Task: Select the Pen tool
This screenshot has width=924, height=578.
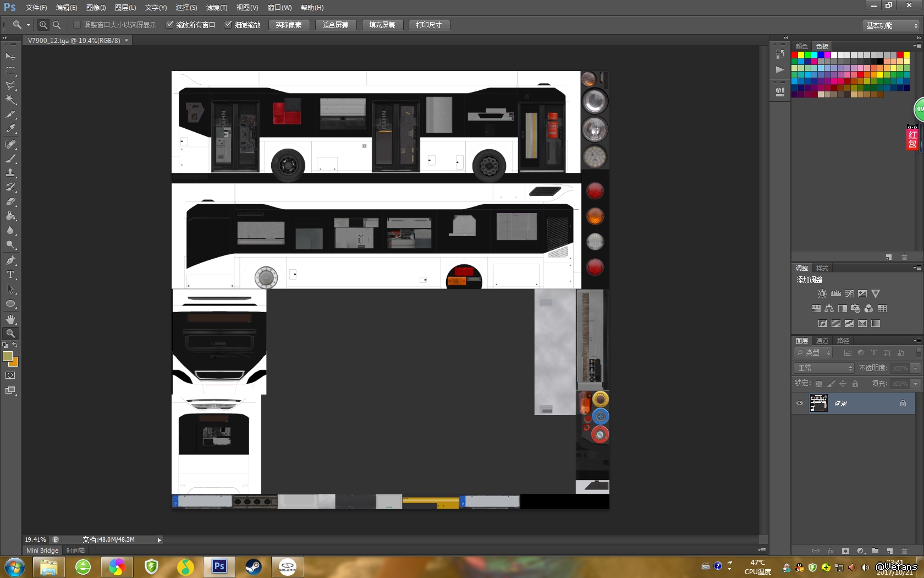Action: pyautogui.click(x=10, y=260)
